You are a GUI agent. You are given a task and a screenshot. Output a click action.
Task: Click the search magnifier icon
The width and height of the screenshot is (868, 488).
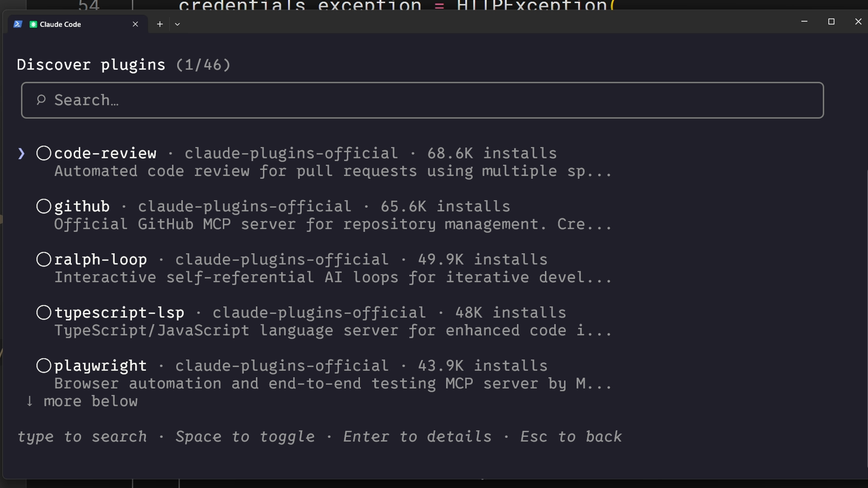41,100
